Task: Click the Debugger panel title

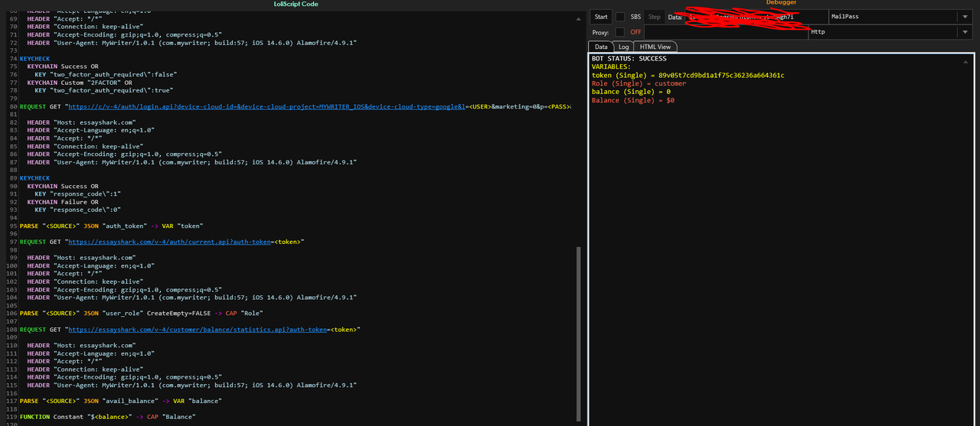Action: 782,3
